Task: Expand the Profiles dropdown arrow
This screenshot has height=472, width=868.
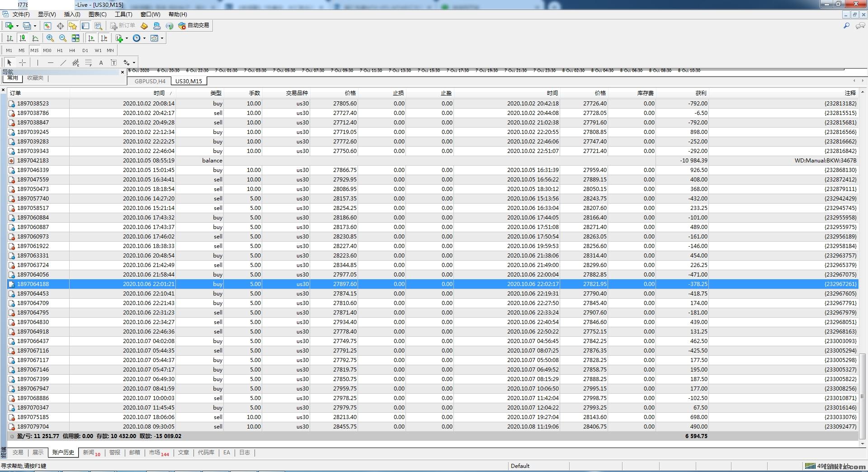Action: (x=35, y=26)
